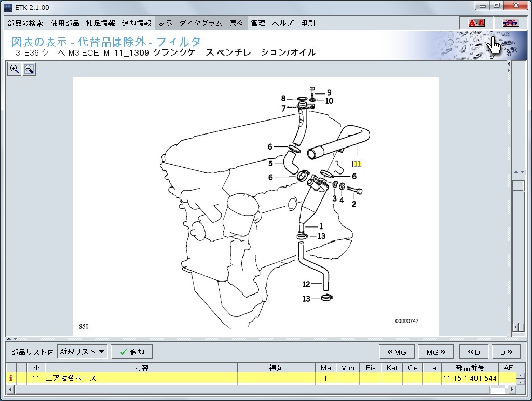The width and height of the screenshot is (532, 401).
Task: Click part label 12 in diagram
Action: 306,284
